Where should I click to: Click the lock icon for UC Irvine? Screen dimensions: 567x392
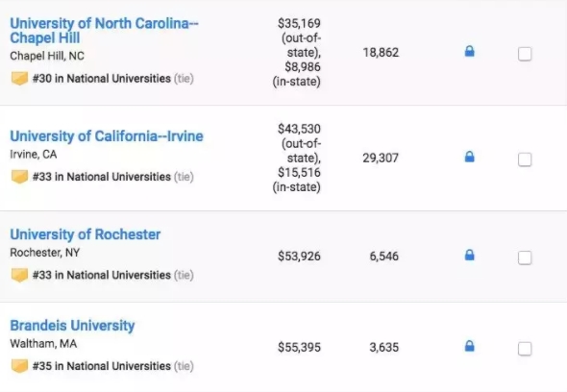(469, 157)
